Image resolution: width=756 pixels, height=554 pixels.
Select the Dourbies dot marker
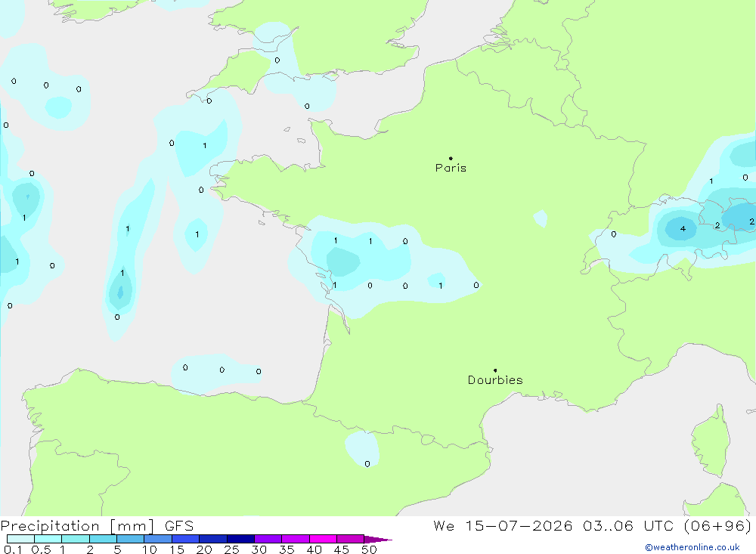[495, 370]
